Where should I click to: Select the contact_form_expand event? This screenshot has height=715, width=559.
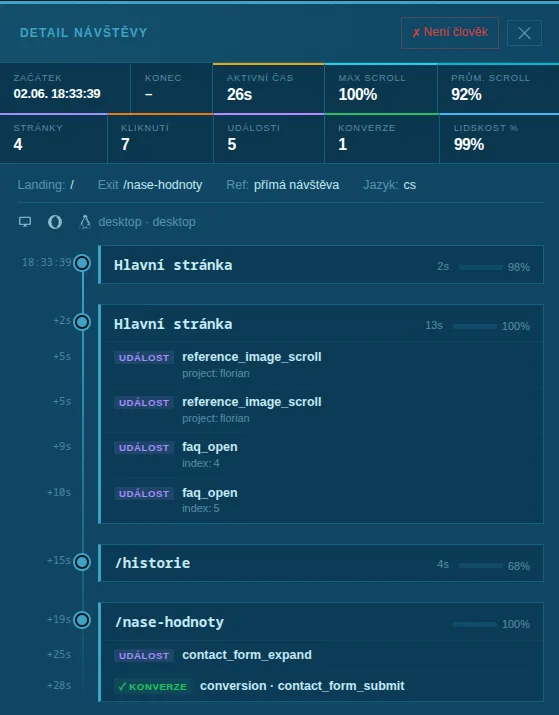[322, 655]
